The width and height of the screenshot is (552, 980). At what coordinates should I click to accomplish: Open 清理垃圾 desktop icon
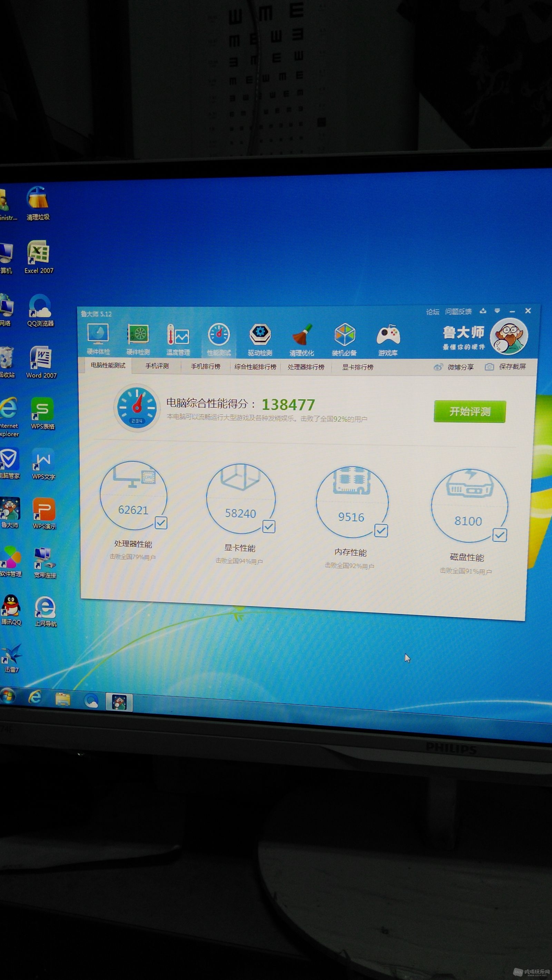[x=38, y=203]
